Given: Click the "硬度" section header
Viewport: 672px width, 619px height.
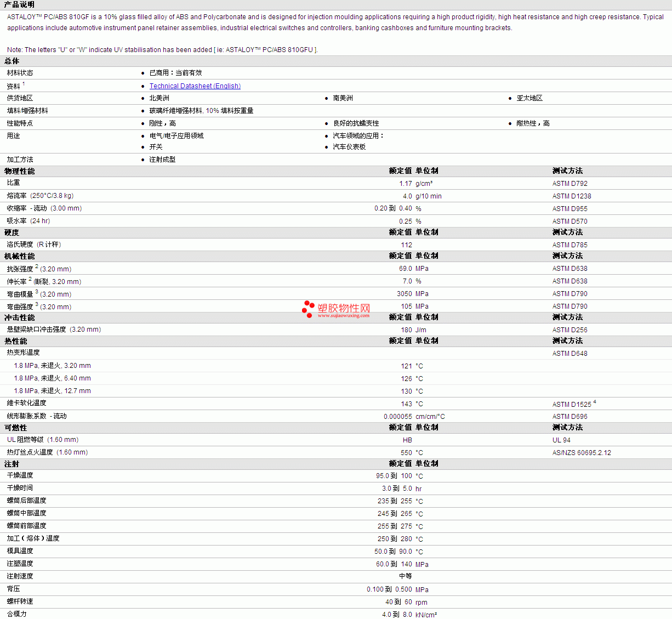Looking at the screenshot, I should (x=12, y=232).
